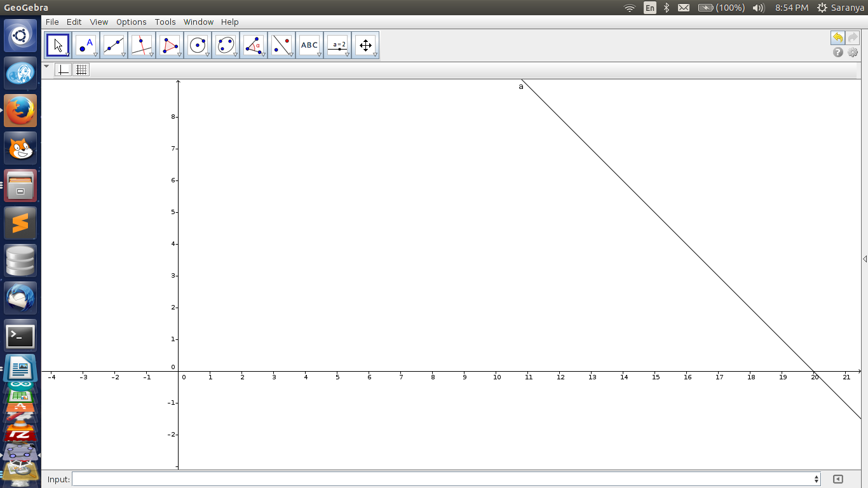Select the Ellipse conic tool
868x488 pixels.
coord(226,45)
